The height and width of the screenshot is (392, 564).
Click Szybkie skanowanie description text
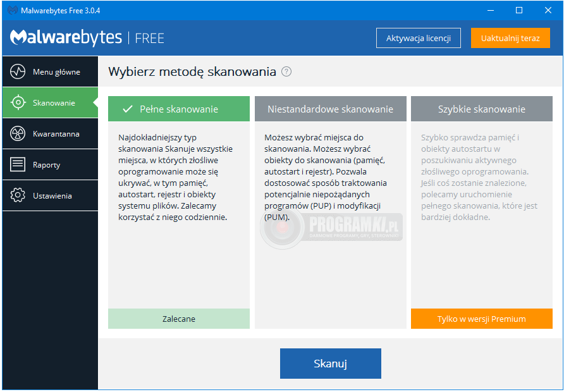click(479, 177)
